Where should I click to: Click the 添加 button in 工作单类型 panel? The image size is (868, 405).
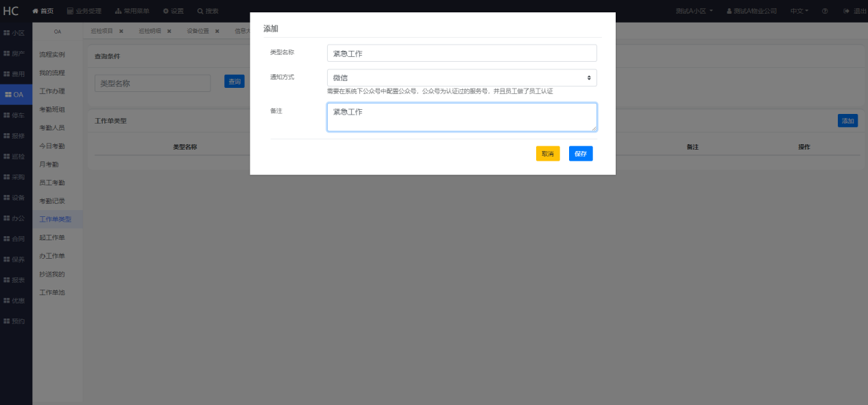pyautogui.click(x=848, y=121)
